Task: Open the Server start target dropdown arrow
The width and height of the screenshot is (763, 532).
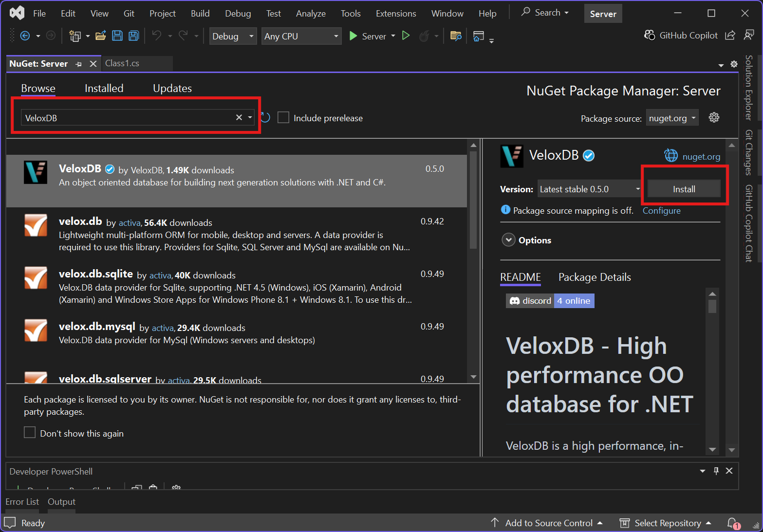Action: pyautogui.click(x=393, y=36)
